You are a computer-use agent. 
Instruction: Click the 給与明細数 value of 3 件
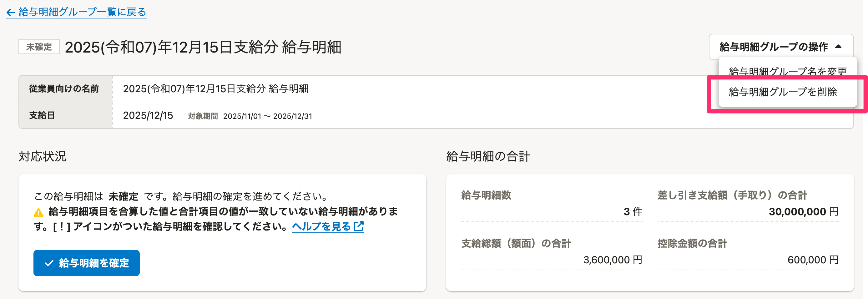[x=633, y=212]
